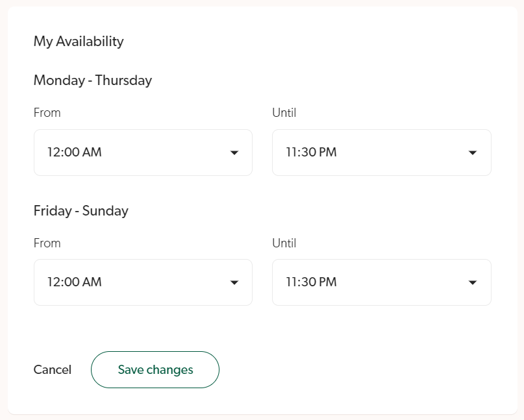The height and width of the screenshot is (420, 524).
Task: Expand the Friday - Sunday Until time selector
Action: [x=381, y=282]
